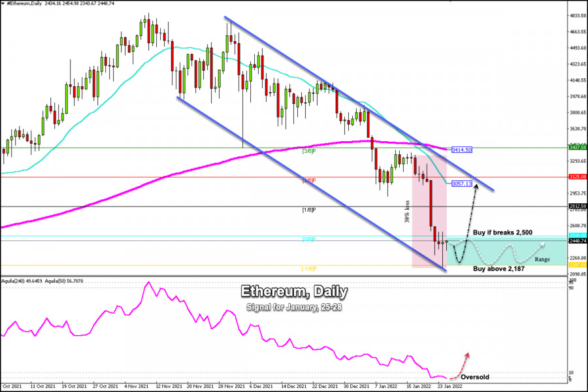Click the 11 Oct 2021 date label
Viewport: 588px width, 392px height.
tap(42, 386)
